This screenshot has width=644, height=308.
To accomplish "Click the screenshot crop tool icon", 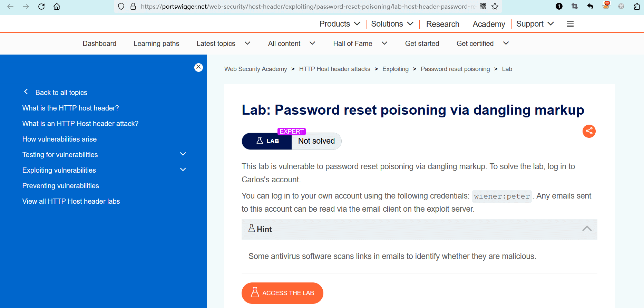I will (x=575, y=7).
